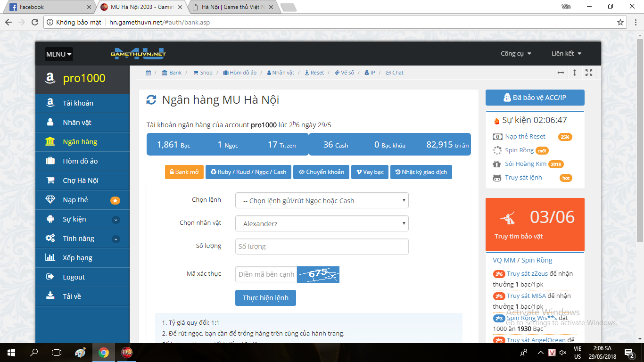Click vertical expand arrows icon
644x362 pixels.
[575, 73]
